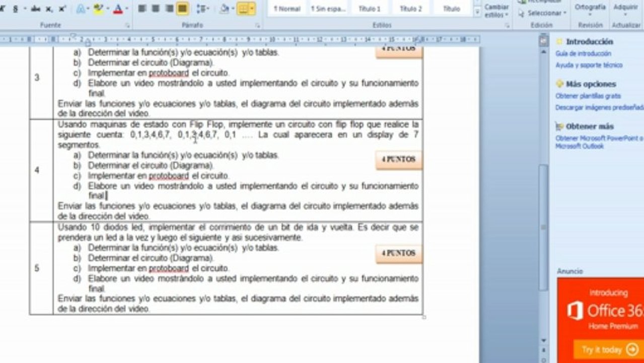This screenshot has width=644, height=363.
Task: Expand text effects dropdown arrow
Action: 89,9
